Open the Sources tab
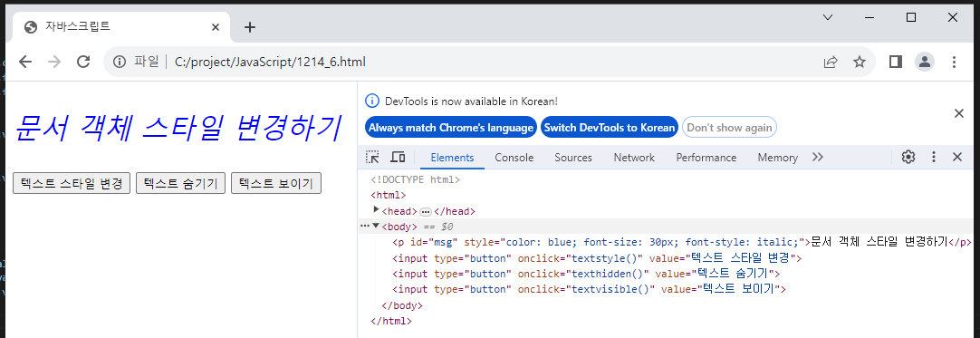980x338 pixels. coord(573,158)
